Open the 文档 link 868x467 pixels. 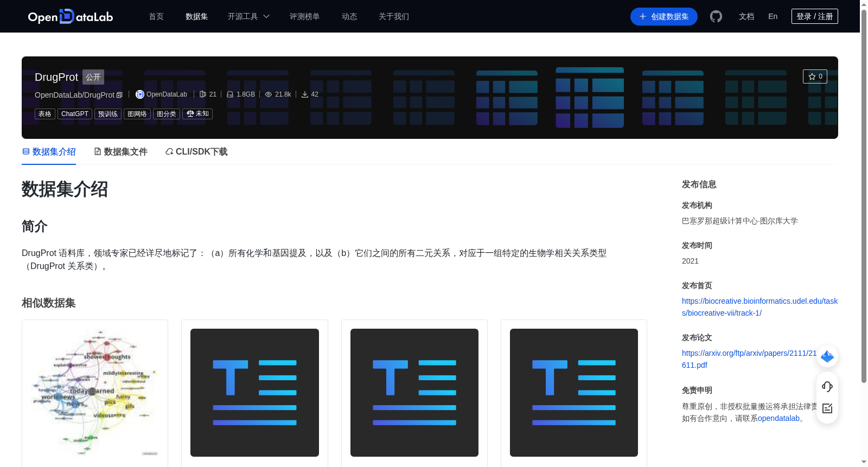[x=746, y=16]
